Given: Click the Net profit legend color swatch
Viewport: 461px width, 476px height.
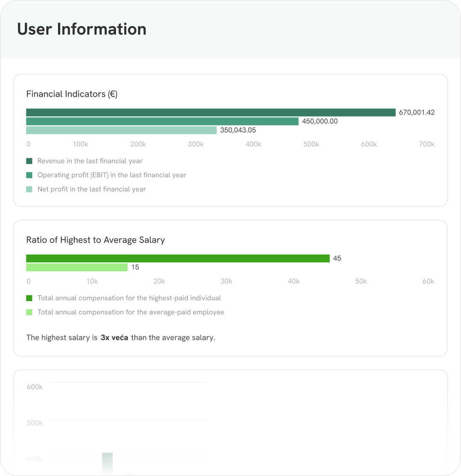Looking at the screenshot, I should 29,189.
